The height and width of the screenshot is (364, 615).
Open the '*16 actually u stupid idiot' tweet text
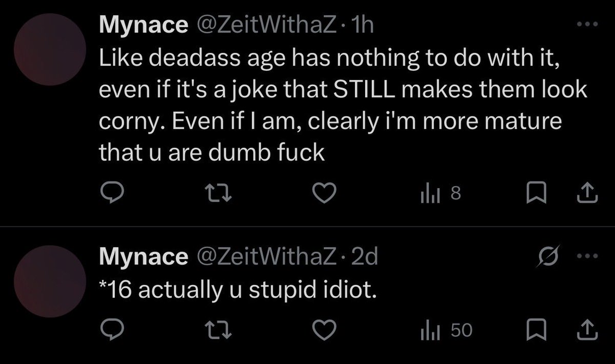pyautogui.click(x=237, y=291)
